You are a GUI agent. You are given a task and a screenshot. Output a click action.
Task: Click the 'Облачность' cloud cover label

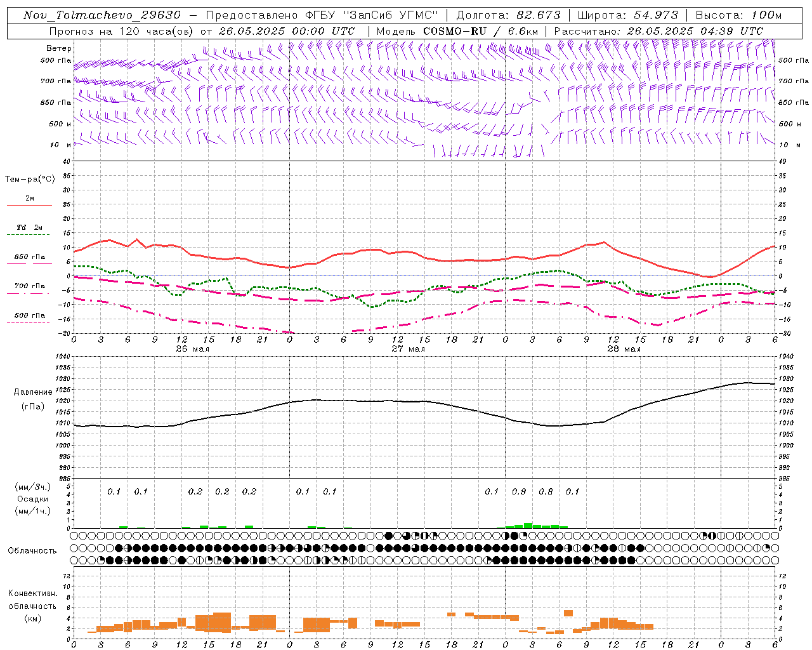click(32, 551)
